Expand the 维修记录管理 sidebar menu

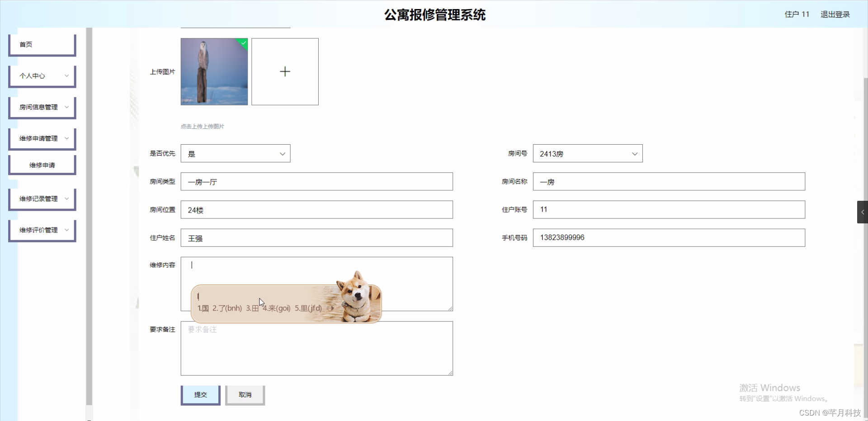[x=42, y=199]
